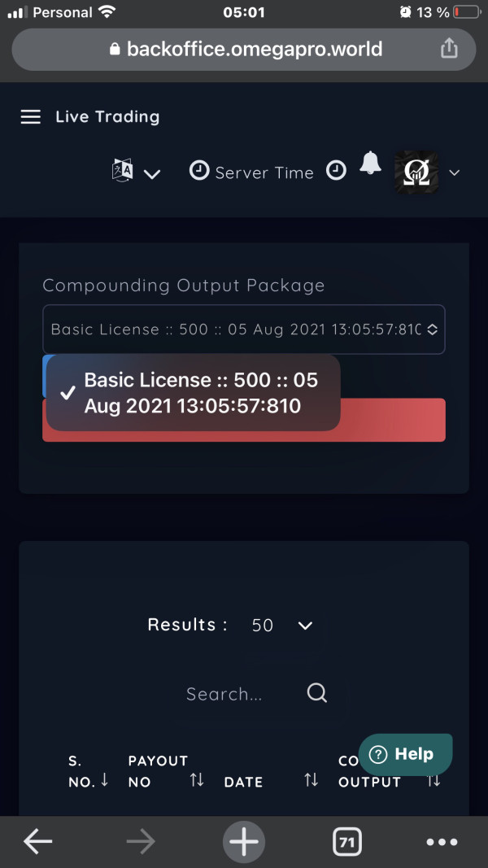Image resolution: width=488 pixels, height=868 pixels.
Task: Open the hamburger navigation menu
Action: click(x=30, y=117)
